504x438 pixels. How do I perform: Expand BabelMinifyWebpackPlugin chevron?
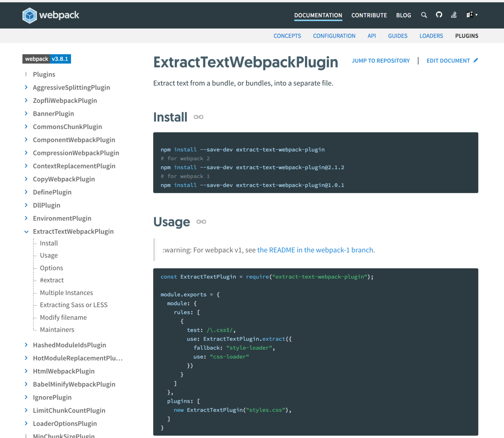(26, 384)
